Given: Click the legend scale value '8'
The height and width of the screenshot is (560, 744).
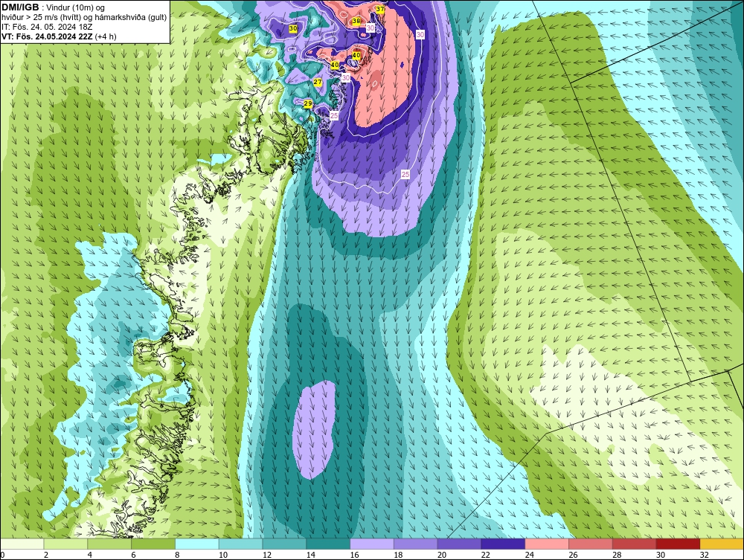Looking at the screenshot, I should point(178,555).
